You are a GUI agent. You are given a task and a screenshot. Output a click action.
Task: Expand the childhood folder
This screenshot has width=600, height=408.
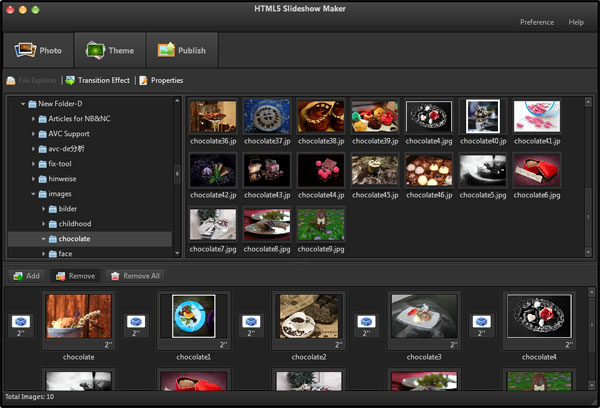pyautogui.click(x=43, y=224)
